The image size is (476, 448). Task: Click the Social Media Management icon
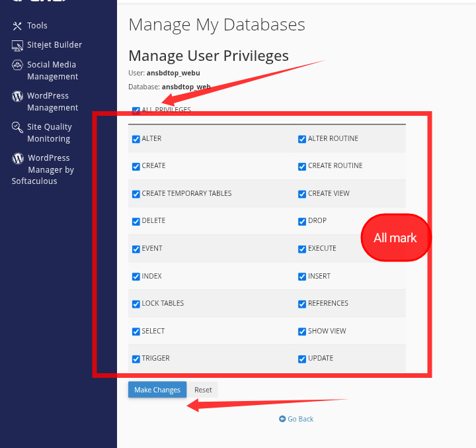17,65
